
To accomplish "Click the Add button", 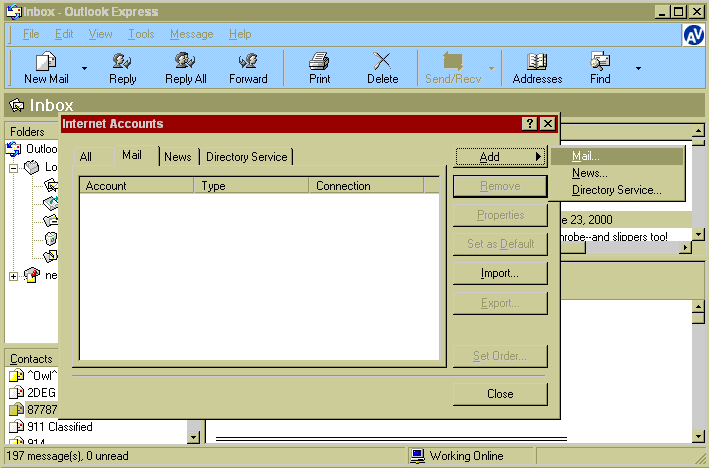I will tap(500, 157).
